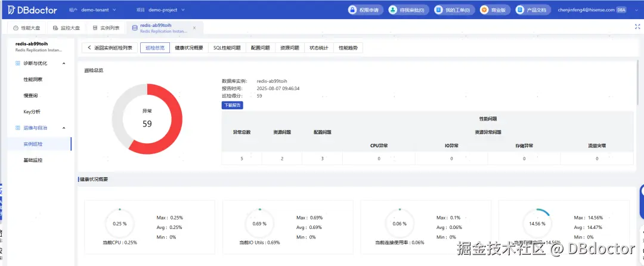Click the 流量突增 column header
644x266 pixels.
597,146
